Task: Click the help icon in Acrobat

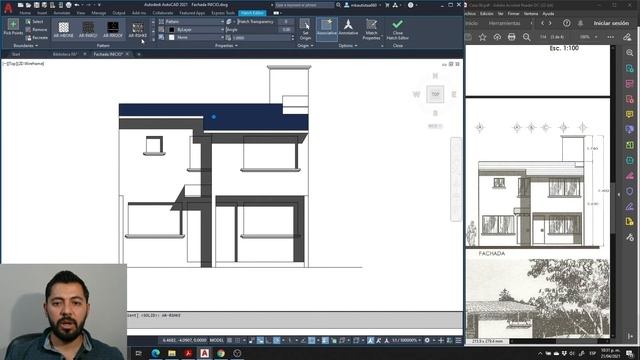Action: point(567,23)
